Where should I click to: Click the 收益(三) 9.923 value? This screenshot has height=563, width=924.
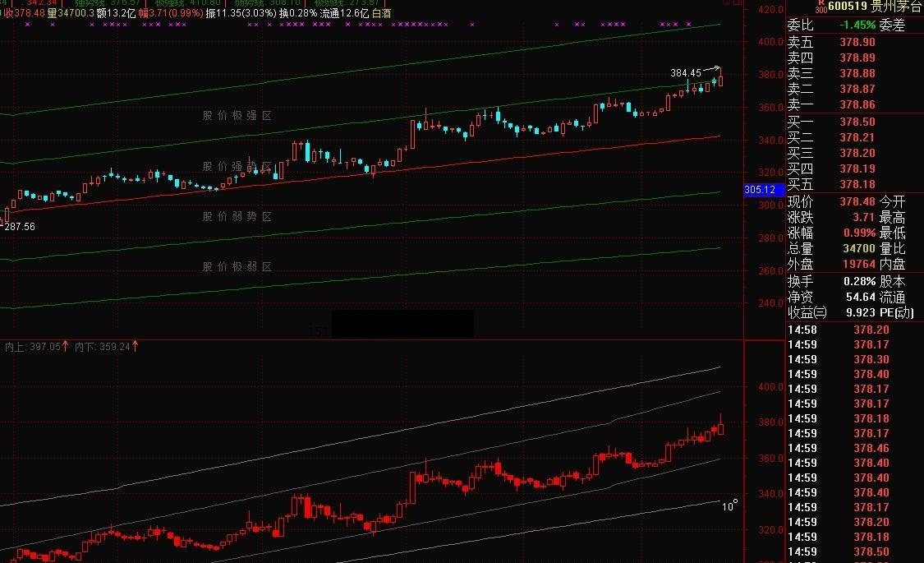tap(861, 312)
